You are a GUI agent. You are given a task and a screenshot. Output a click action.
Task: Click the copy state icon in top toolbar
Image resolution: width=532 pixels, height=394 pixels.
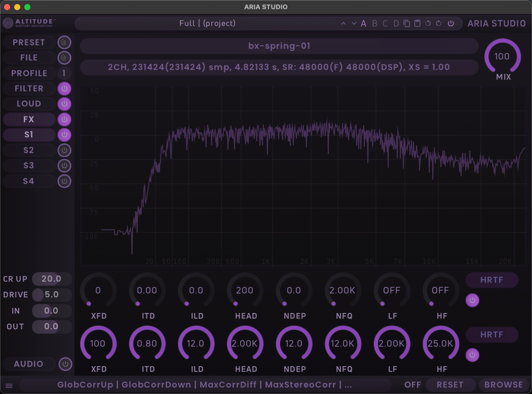(407, 23)
